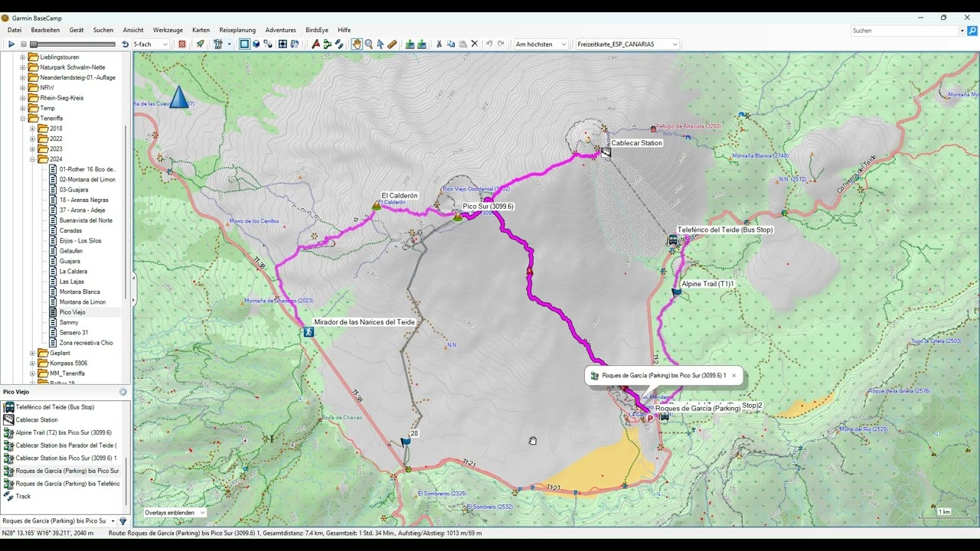Select Cablecar Station waypoint in list
The width and height of the screenshot is (980, 551).
click(37, 420)
